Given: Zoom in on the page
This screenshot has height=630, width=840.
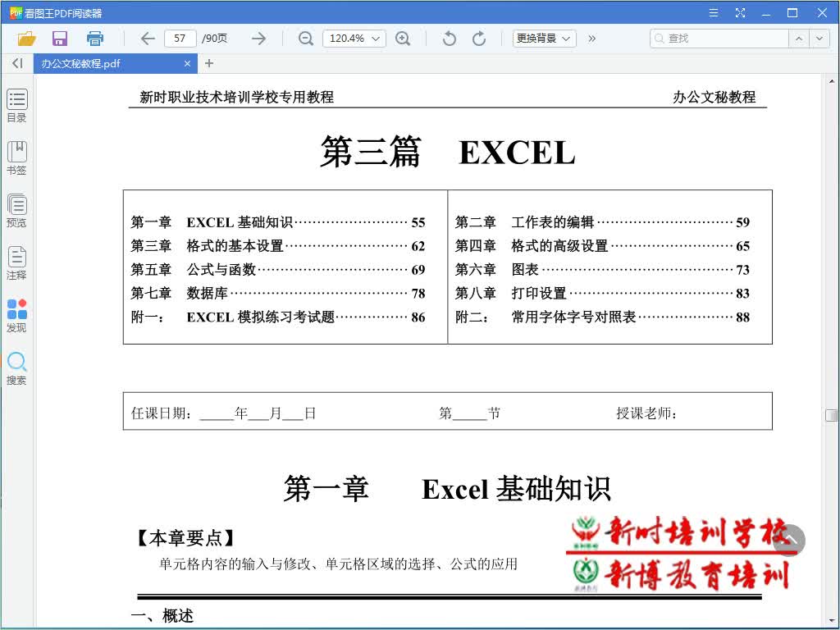Looking at the screenshot, I should tap(403, 38).
